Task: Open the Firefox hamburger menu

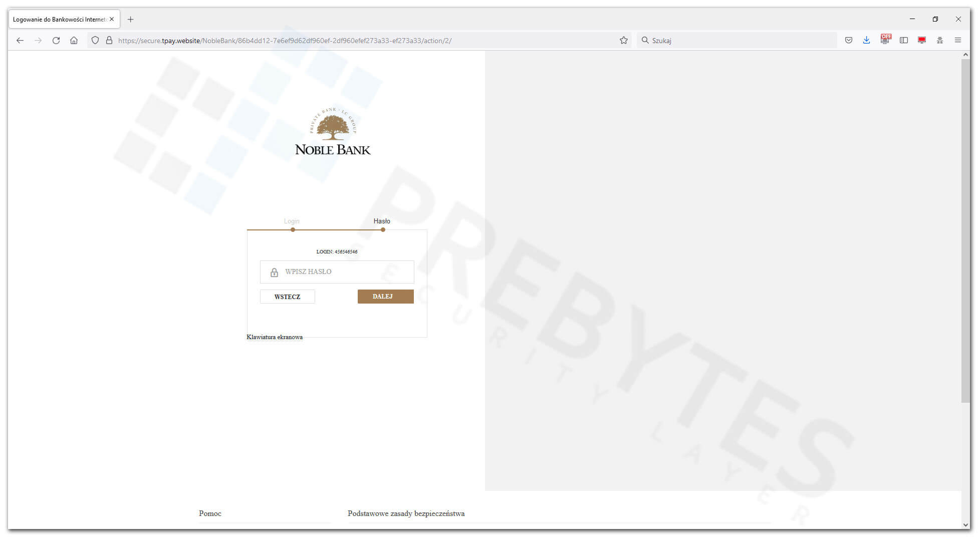Action: coord(958,41)
